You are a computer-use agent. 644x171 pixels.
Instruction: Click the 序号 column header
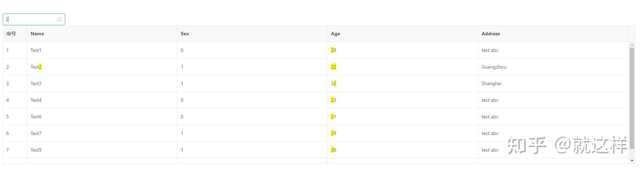click(11, 34)
